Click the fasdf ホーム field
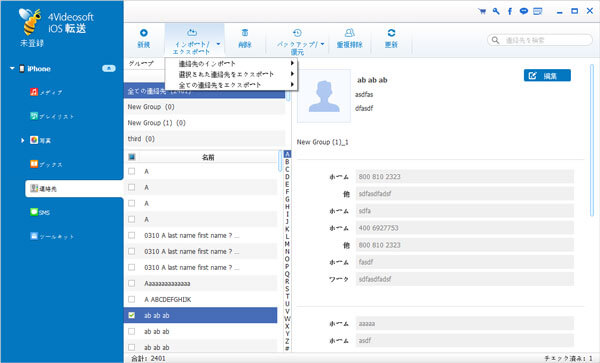 click(x=465, y=262)
